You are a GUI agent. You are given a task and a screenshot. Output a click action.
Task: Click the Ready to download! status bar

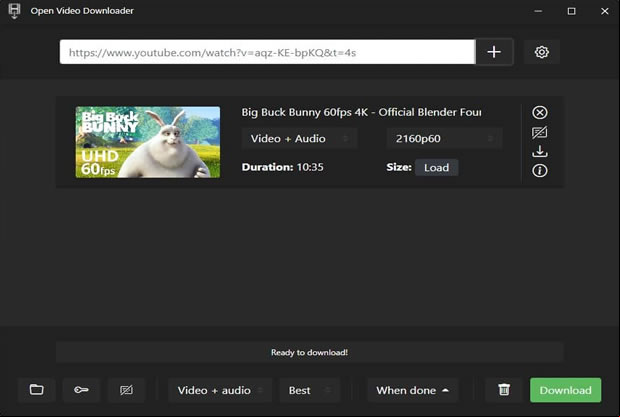[x=310, y=352]
